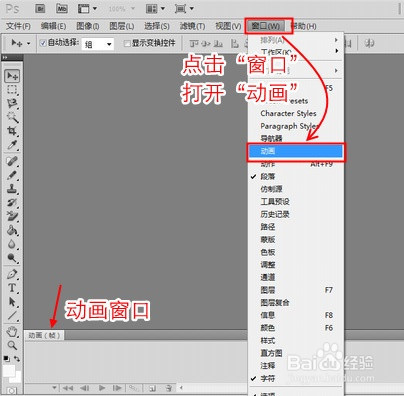Expand the 排列(A) submenu
Image resolution: width=404 pixels, height=396 pixels.
[x=296, y=40]
